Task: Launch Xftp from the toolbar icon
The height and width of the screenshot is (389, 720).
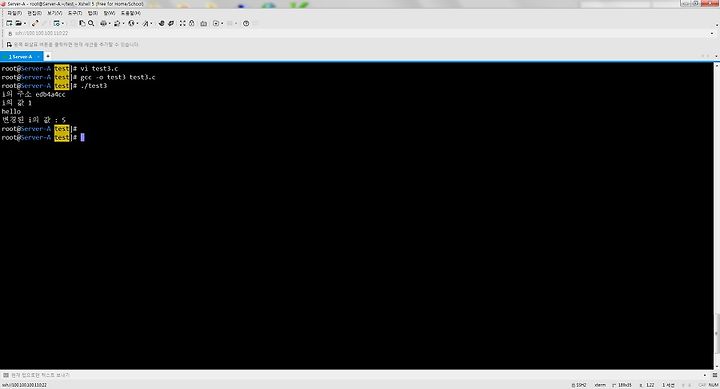Action: click(x=162, y=23)
